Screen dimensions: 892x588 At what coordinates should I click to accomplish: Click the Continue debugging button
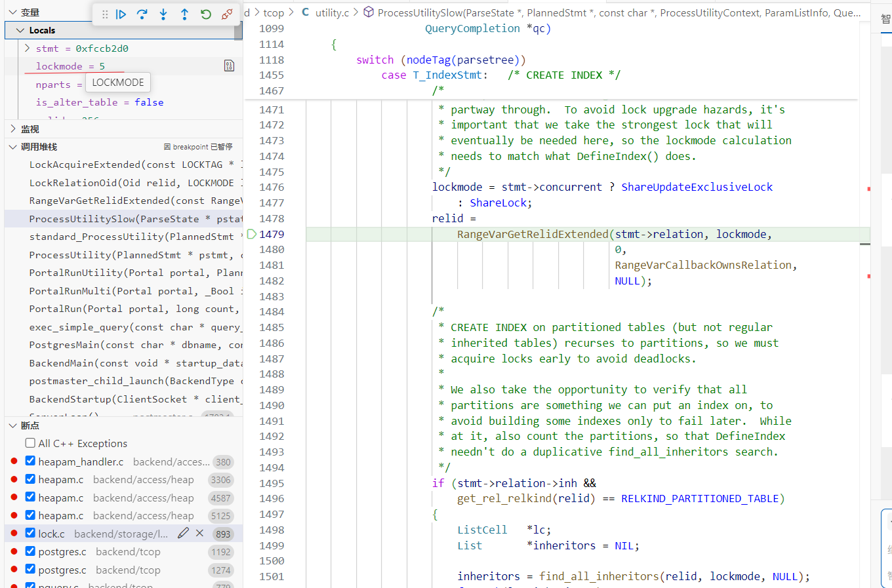121,14
